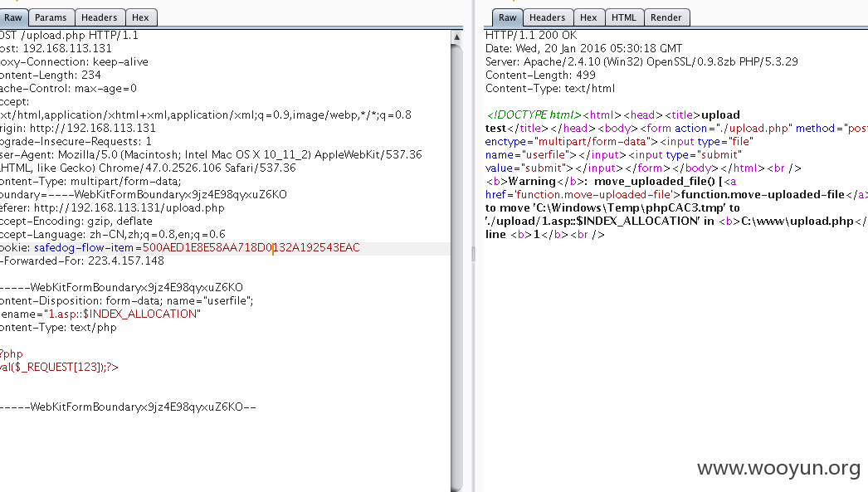The height and width of the screenshot is (492, 868).
Task: Click the eval($_REQUEST[123]) payload line
Action: pyautogui.click(x=59, y=367)
